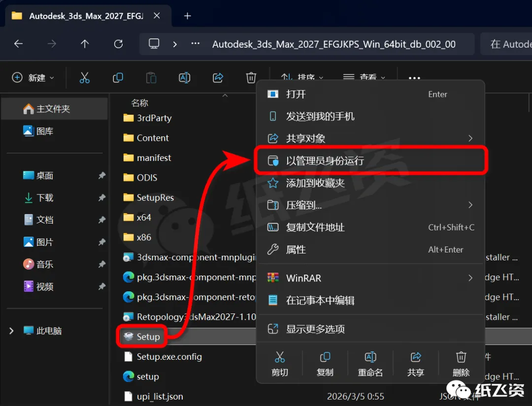Choose Edit in Notepad
The image size is (532, 406).
370,300
